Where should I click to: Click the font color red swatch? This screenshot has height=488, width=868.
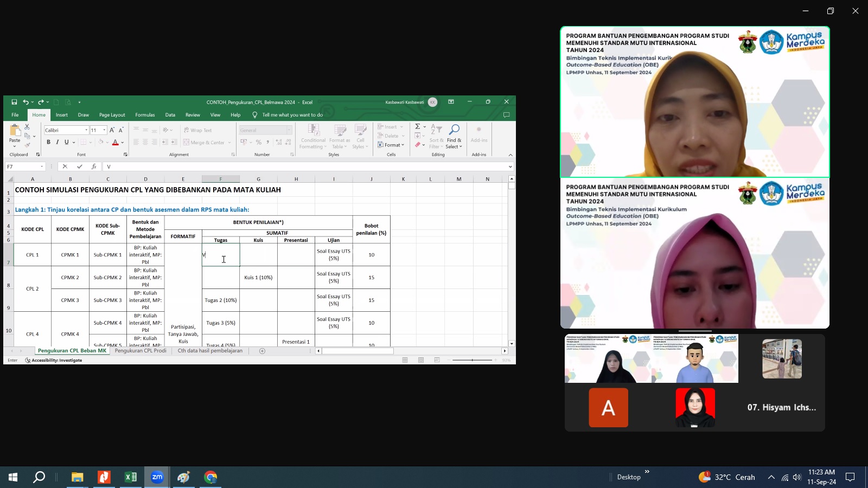[x=115, y=143]
